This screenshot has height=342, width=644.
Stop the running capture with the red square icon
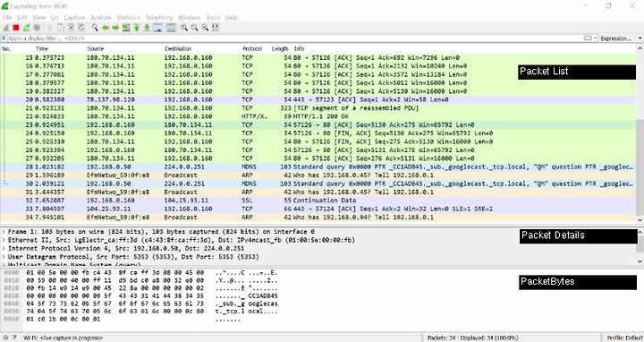16,28
